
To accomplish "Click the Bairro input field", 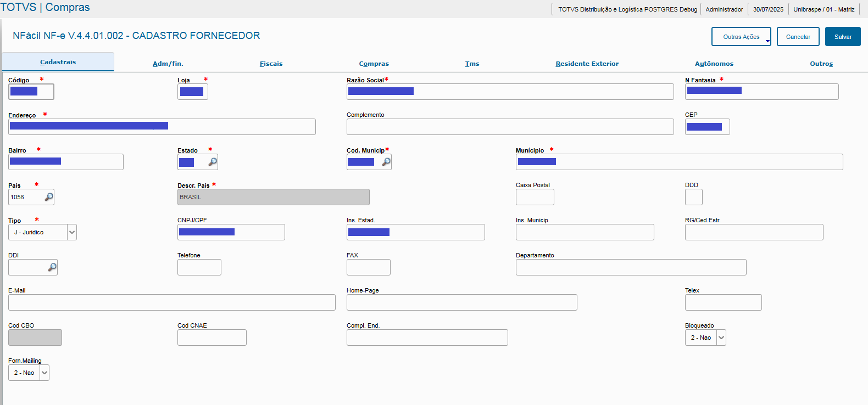I will (x=66, y=162).
